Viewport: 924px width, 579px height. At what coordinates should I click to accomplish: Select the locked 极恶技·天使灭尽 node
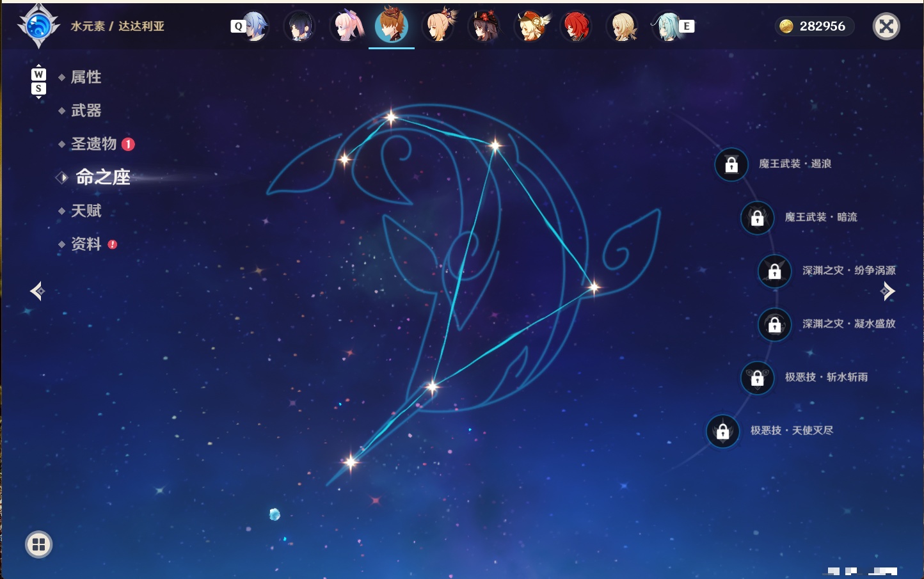point(722,431)
